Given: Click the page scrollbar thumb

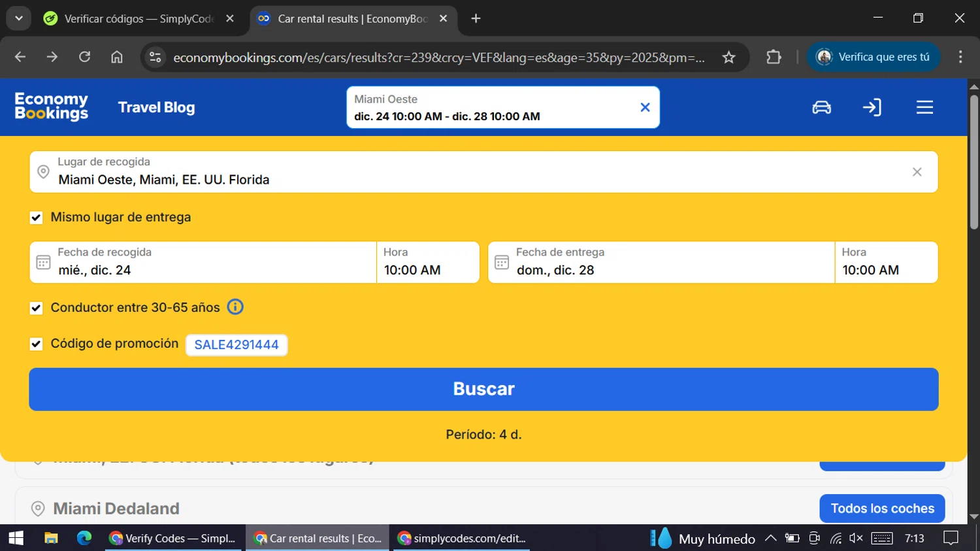Looking at the screenshot, I should tap(974, 162).
